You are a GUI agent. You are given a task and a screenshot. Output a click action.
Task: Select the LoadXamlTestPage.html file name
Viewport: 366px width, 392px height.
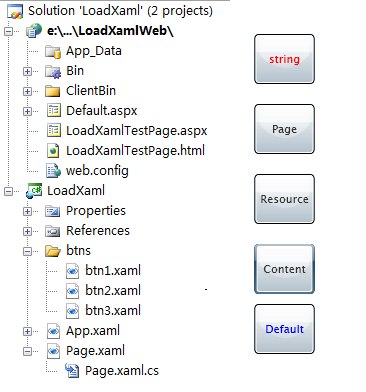pos(135,151)
